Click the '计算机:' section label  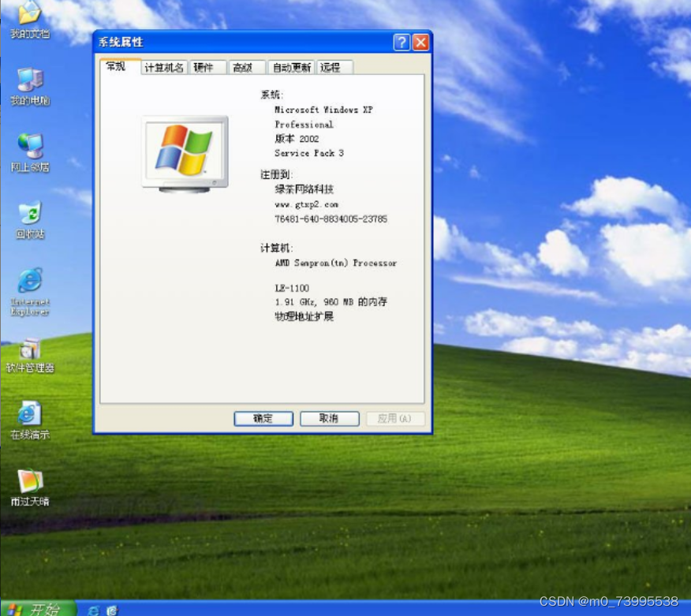276,248
